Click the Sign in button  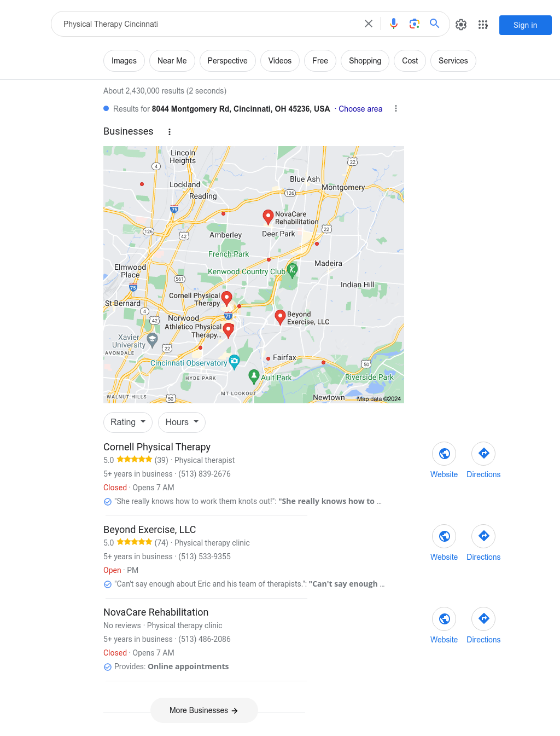click(x=526, y=25)
